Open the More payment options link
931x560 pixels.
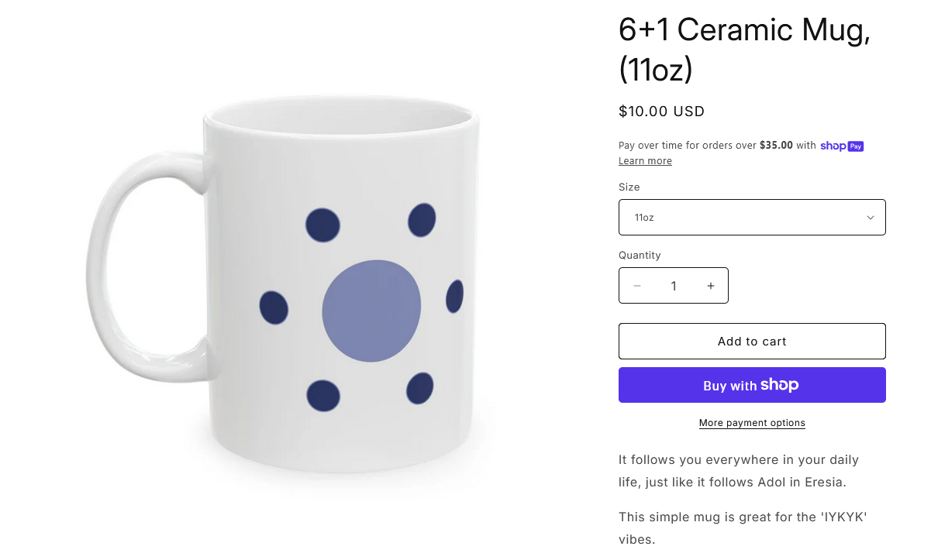tap(751, 423)
